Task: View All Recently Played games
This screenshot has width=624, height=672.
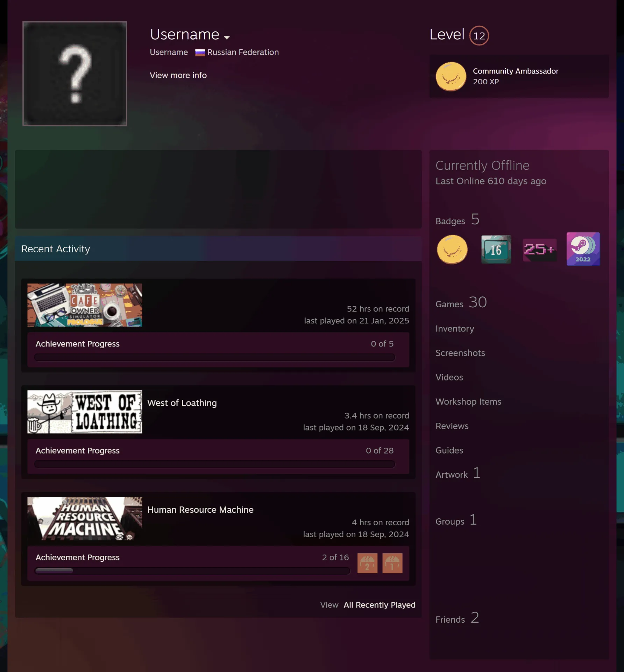Action: point(380,605)
